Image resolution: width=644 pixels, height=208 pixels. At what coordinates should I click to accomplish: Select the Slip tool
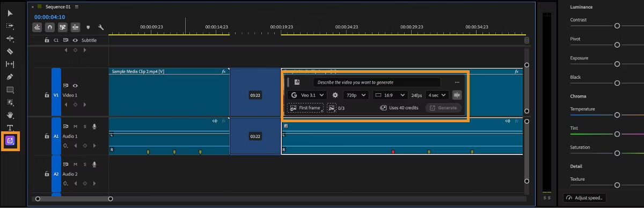click(10, 64)
